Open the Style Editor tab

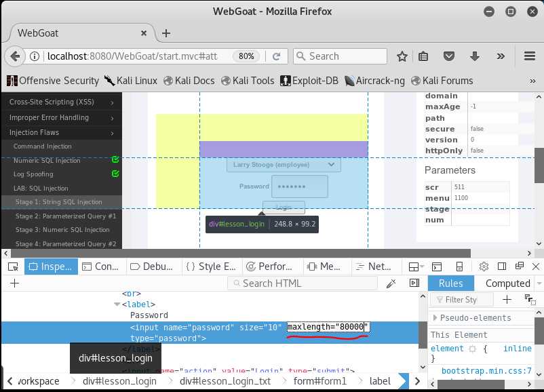[x=211, y=267]
